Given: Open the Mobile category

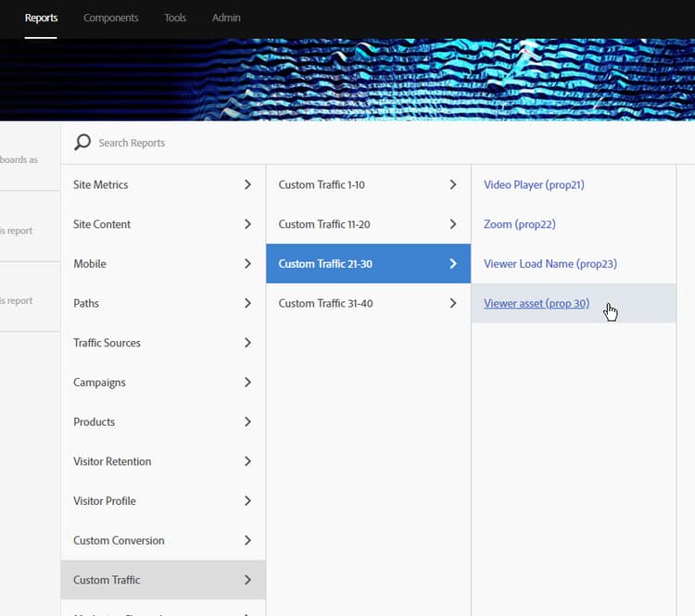Looking at the screenshot, I should click(163, 264).
